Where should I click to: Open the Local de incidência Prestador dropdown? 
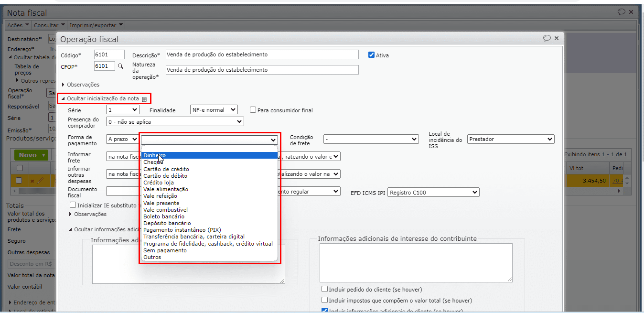click(511, 139)
